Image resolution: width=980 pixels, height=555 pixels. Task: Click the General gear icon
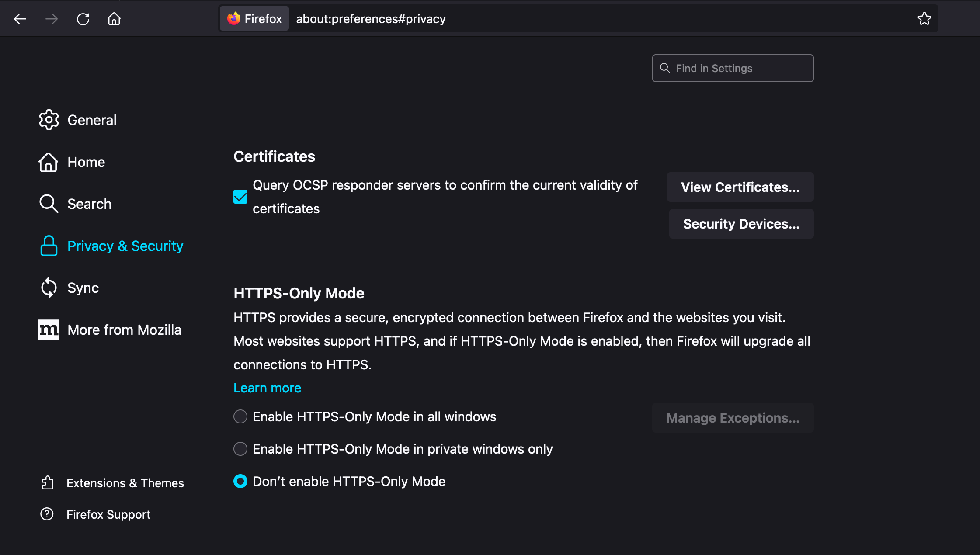coord(49,120)
